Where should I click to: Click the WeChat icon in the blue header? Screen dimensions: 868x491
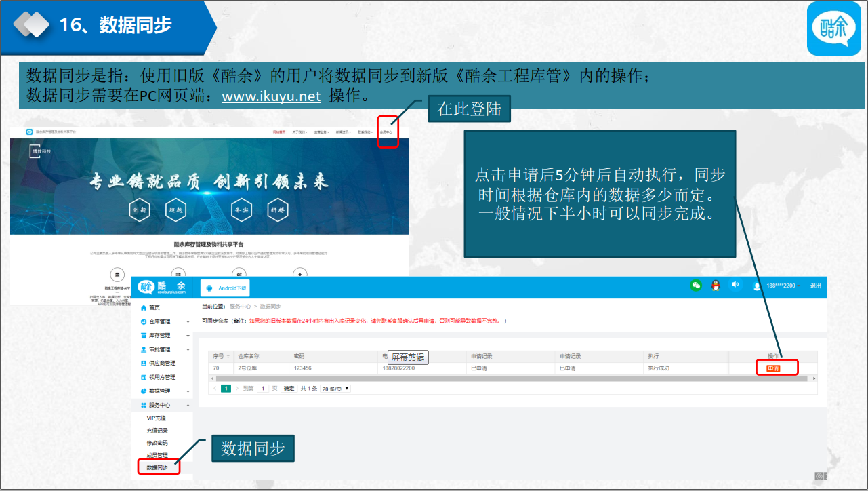696,286
